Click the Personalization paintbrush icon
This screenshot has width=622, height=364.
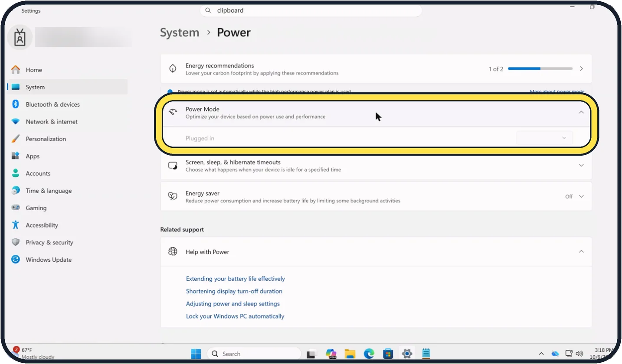pyautogui.click(x=16, y=139)
